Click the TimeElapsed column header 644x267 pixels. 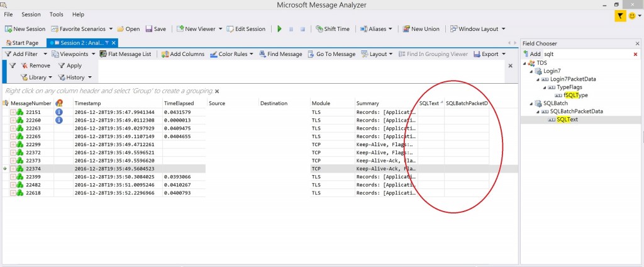pyautogui.click(x=179, y=103)
